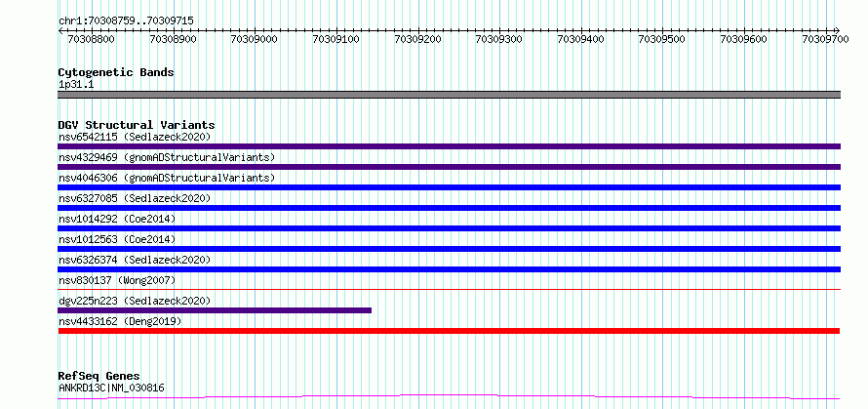Click the chr1:70308759..70309715 coordinate label
The width and height of the screenshot is (868, 409).
pos(126,20)
